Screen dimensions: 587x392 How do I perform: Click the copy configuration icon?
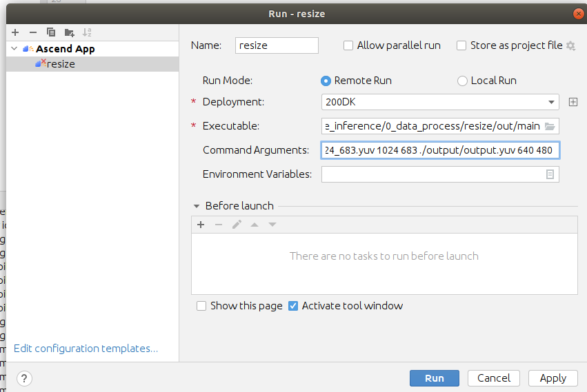pyautogui.click(x=50, y=32)
